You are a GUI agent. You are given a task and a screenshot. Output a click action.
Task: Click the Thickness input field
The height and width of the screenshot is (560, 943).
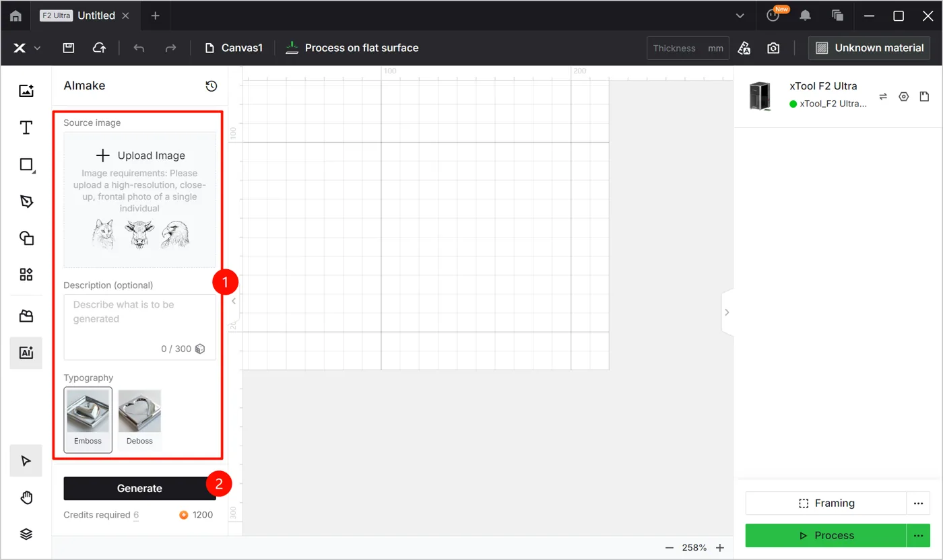tap(688, 48)
